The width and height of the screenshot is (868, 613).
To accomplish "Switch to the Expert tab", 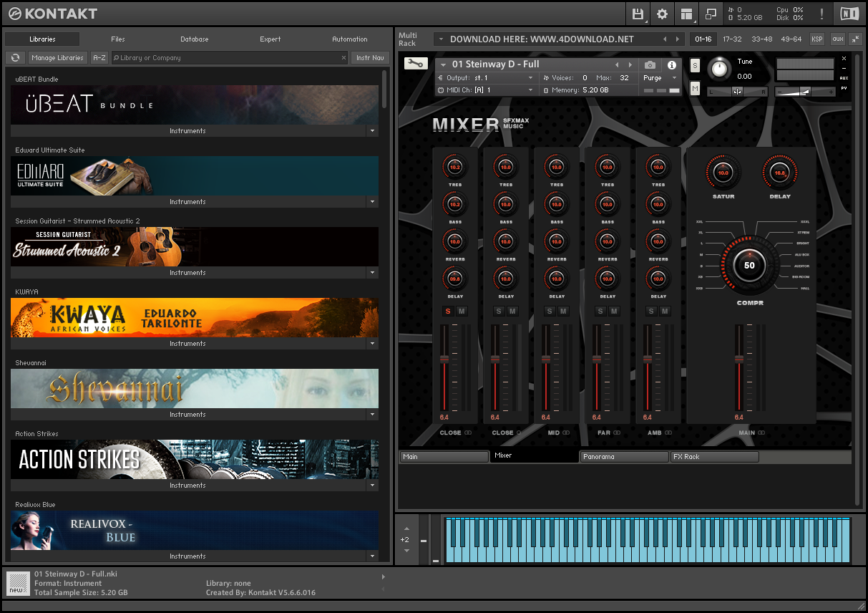I will click(x=270, y=39).
